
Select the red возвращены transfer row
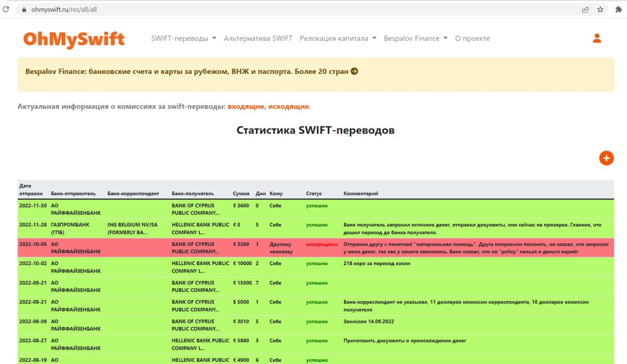315,248
